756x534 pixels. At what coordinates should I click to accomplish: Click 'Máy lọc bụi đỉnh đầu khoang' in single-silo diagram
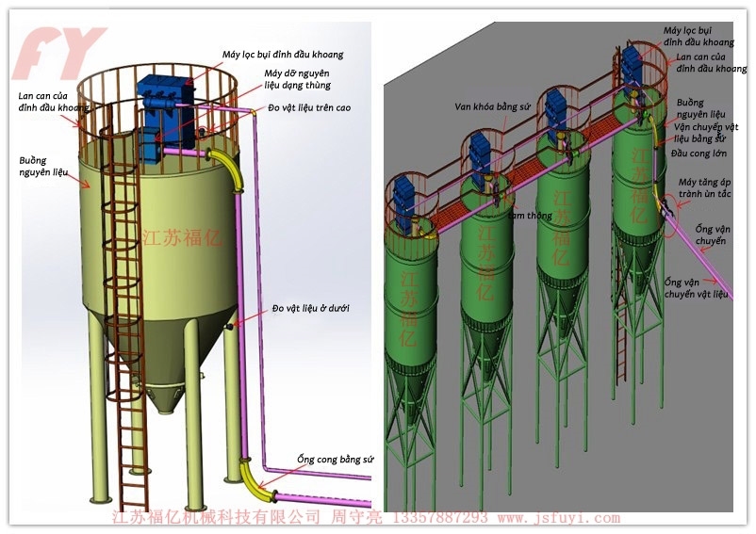(283, 55)
